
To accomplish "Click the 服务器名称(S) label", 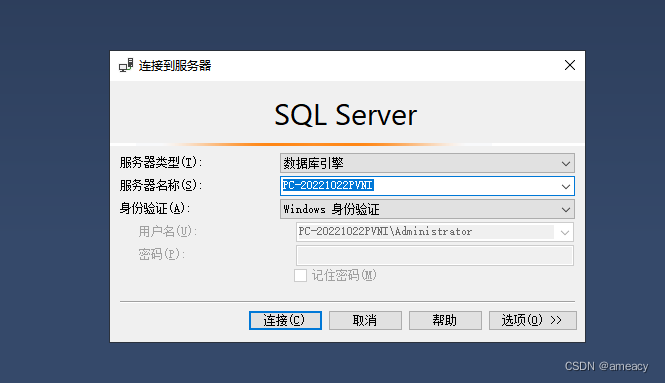I will point(161,185).
